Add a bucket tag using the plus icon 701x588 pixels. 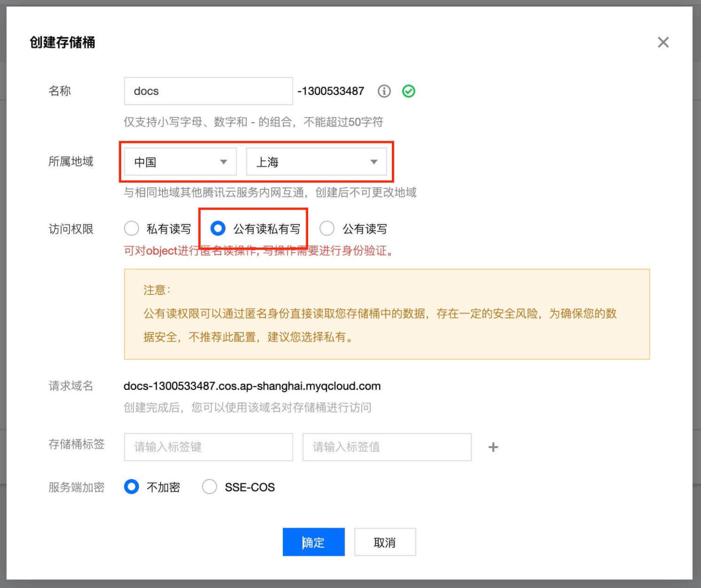[493, 447]
